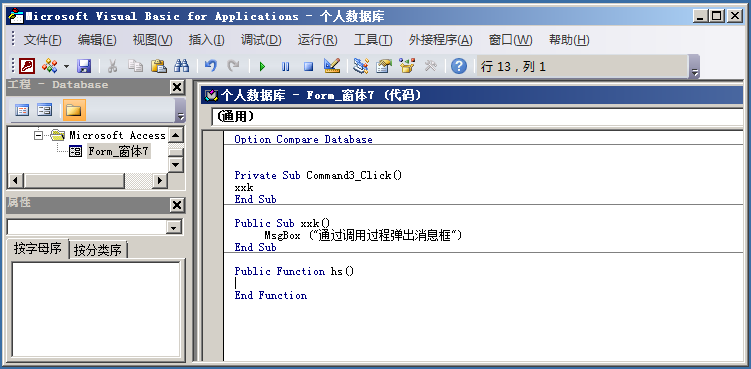Image resolution: width=751 pixels, height=369 pixels.
Task: Click the Insert Module toolbar icon
Action: tap(49, 66)
